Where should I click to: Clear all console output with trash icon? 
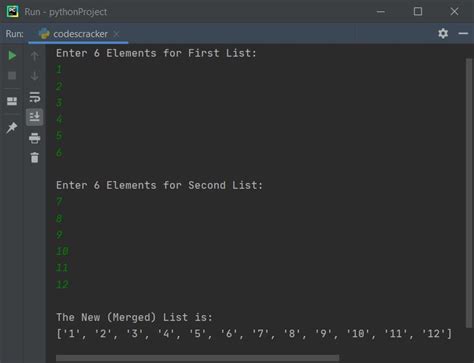click(34, 157)
